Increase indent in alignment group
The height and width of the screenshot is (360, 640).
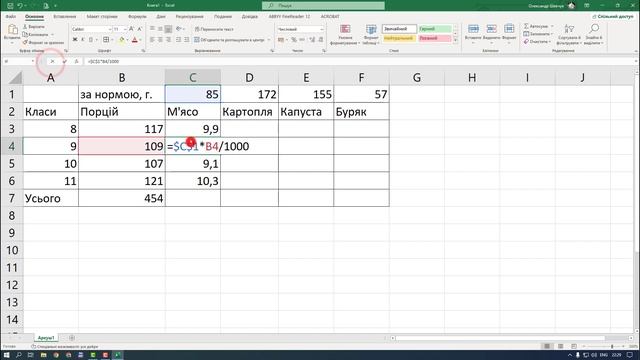(x=187, y=40)
